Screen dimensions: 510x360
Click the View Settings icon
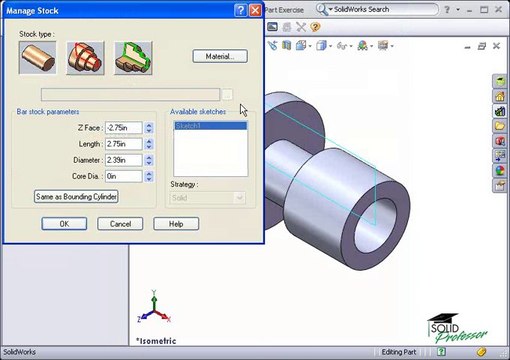(383, 45)
